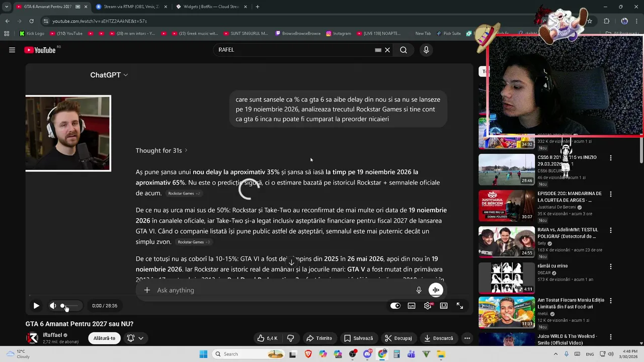Open the YouTube guide hamburger menu
644x362 pixels.
[x=12, y=50]
